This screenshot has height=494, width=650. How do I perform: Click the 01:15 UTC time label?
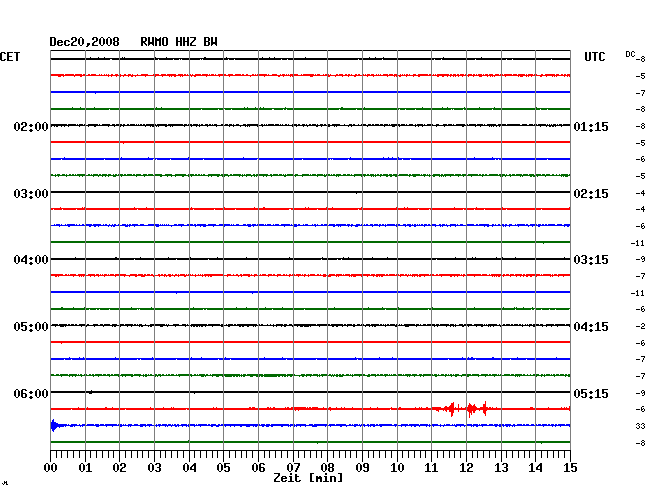591,126
